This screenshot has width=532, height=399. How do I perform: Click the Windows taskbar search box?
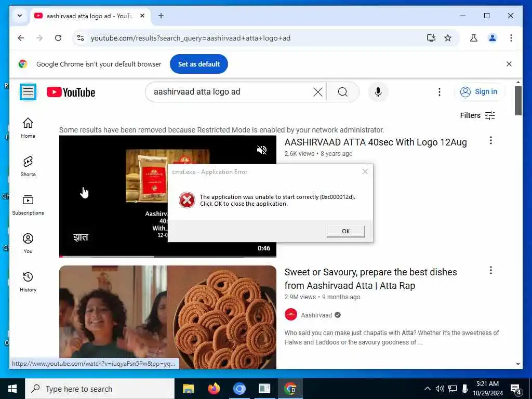point(100,389)
